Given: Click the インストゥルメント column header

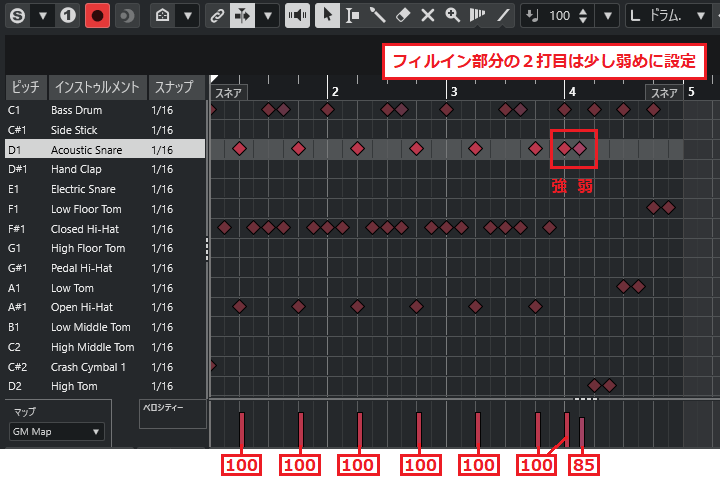Looking at the screenshot, I should point(97,87).
